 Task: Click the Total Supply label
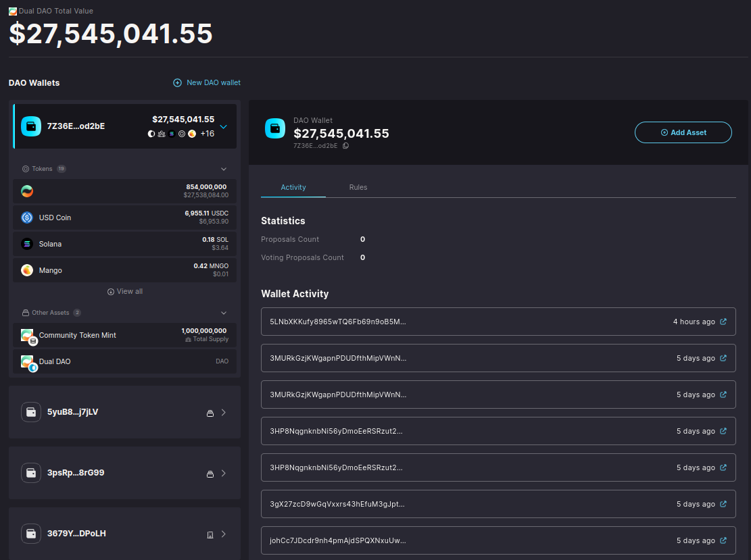(211, 339)
